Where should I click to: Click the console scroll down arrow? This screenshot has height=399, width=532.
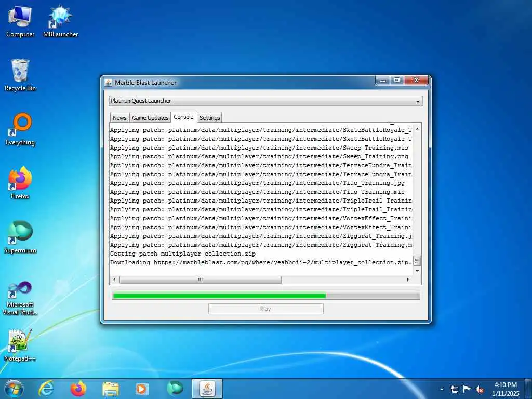(x=417, y=271)
